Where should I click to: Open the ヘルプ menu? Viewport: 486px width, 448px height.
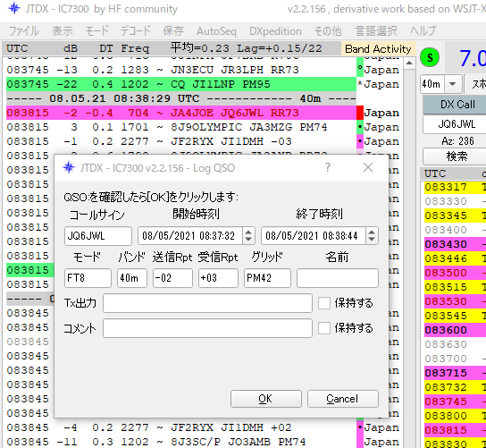pyautogui.click(x=423, y=31)
